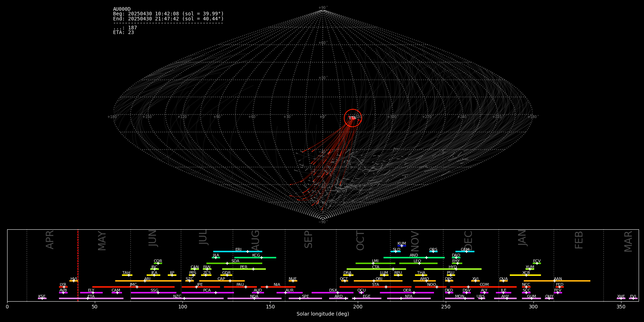Click the GEM shower label

point(465,250)
